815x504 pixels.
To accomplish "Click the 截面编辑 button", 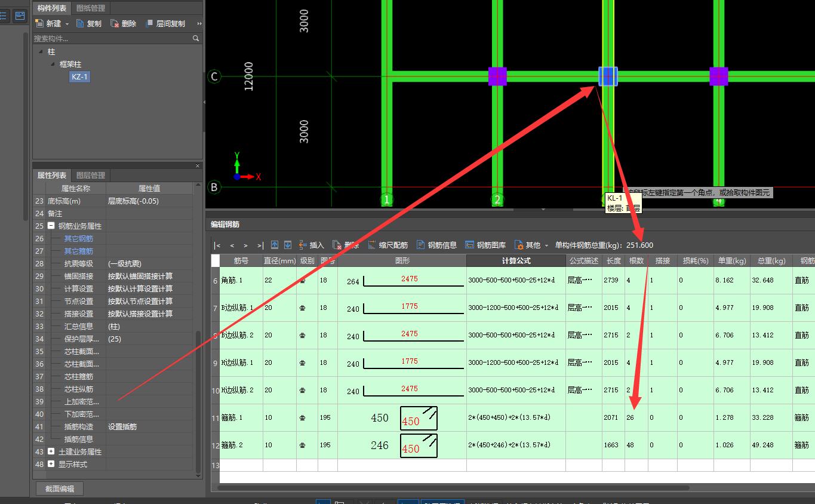I will pyautogui.click(x=60, y=488).
